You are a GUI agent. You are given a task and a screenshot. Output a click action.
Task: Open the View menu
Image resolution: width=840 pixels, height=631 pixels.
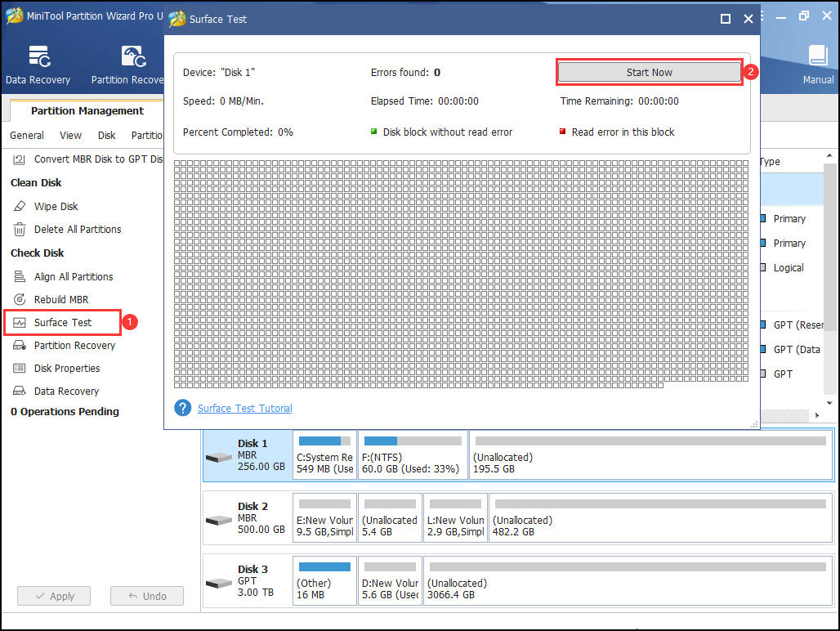pos(71,136)
